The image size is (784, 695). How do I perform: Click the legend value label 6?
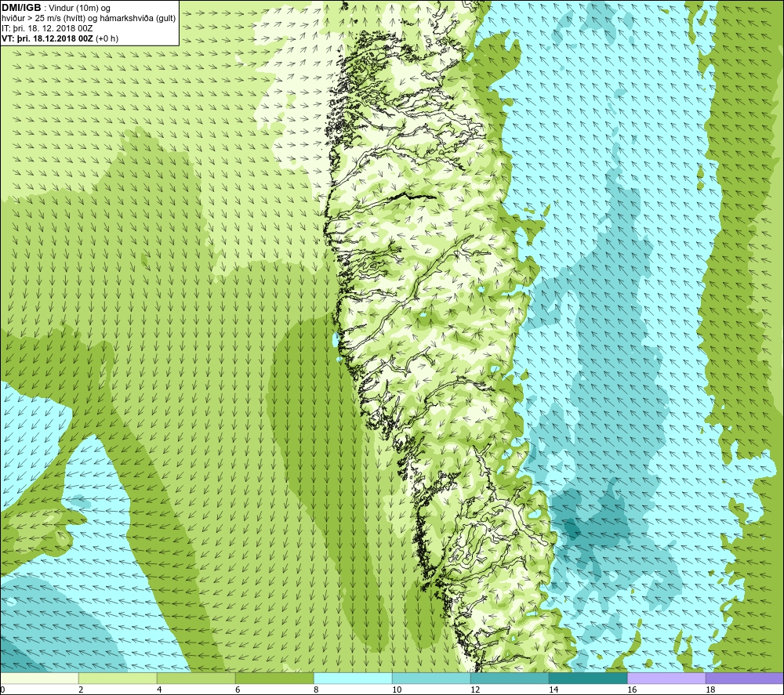click(238, 690)
